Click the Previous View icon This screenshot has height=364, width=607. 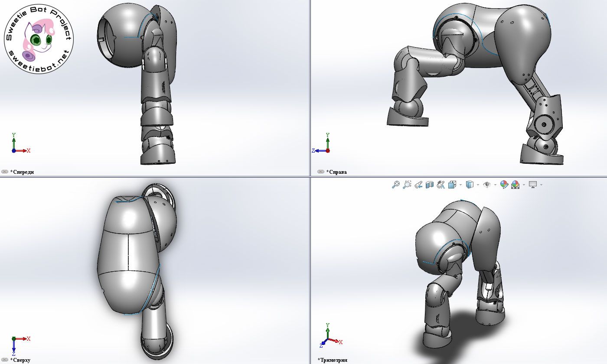tap(418, 185)
